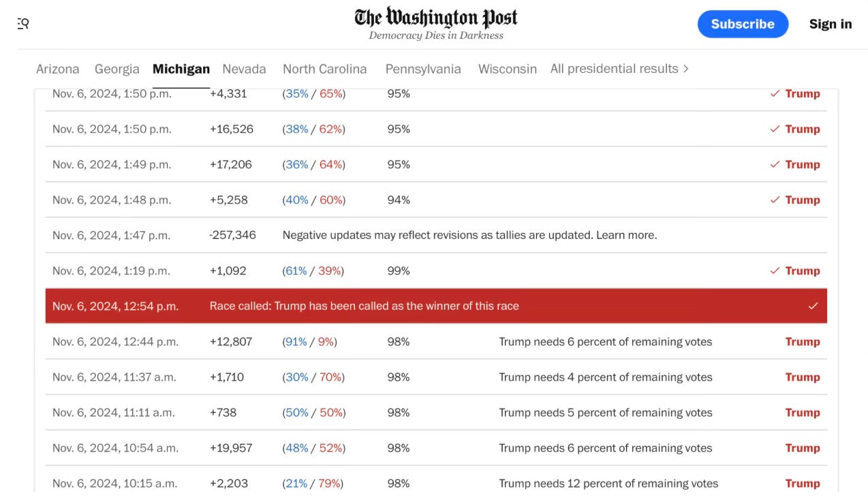This screenshot has width=868, height=504.
Task: Click the Trump checkmark in the 1:49 p.m. row
Action: pos(775,164)
